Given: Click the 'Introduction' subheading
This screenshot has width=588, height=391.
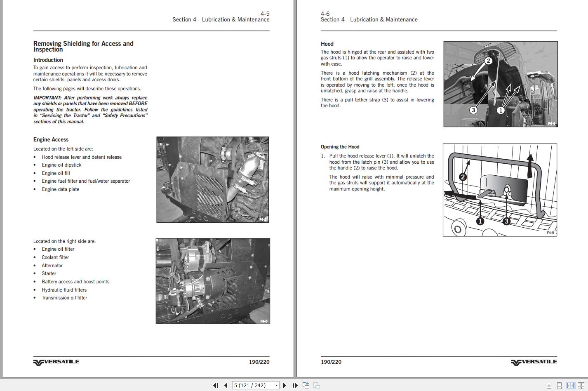Looking at the screenshot, I should pyautogui.click(x=48, y=60).
